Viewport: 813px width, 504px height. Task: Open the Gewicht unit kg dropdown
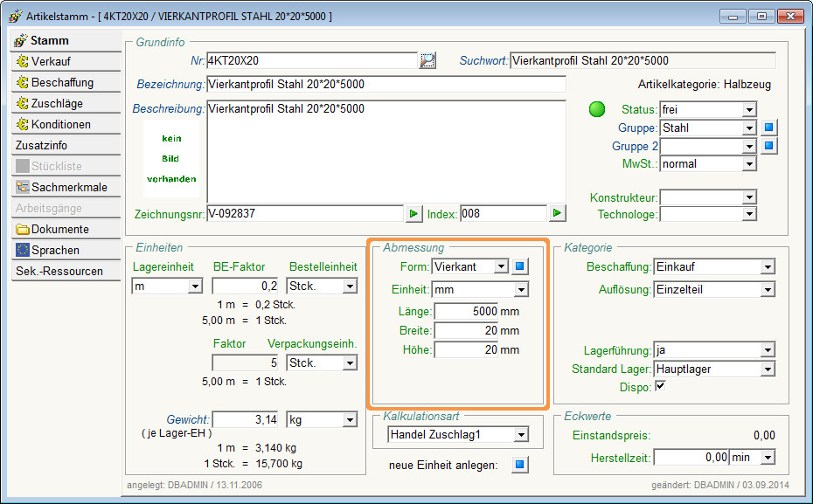pyautogui.click(x=350, y=419)
